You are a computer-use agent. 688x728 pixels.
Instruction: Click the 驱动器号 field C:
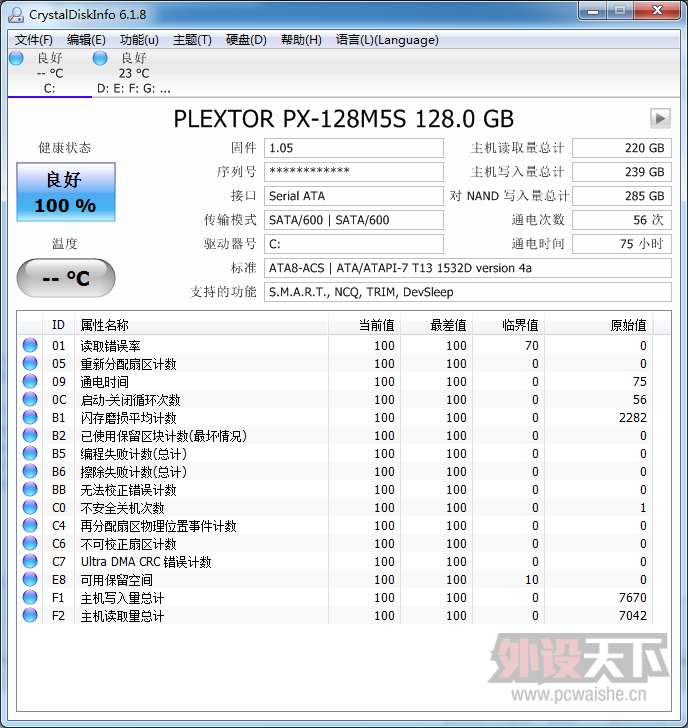click(x=354, y=244)
